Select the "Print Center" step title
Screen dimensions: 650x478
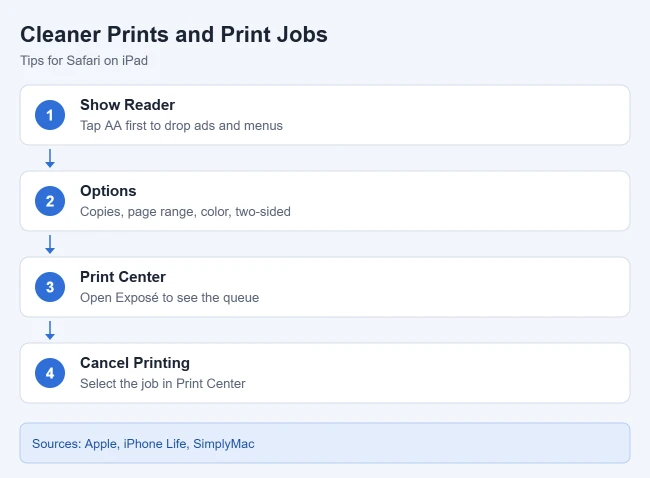click(123, 277)
